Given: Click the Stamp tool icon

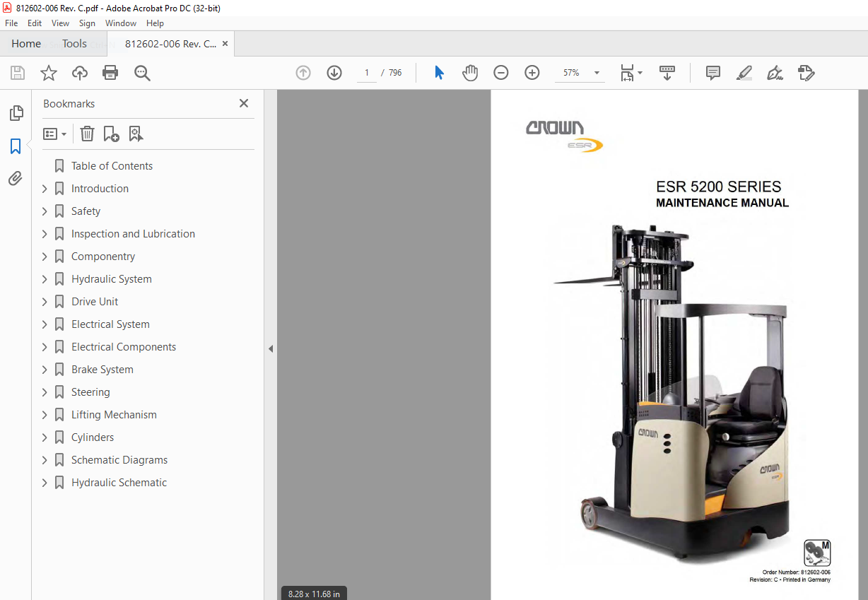Looking at the screenshot, I should (x=806, y=73).
